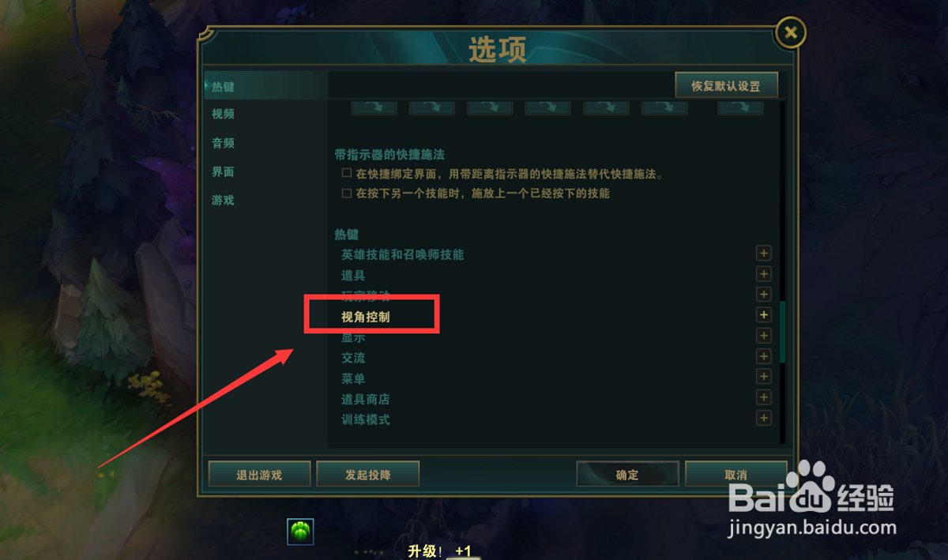Click last arrow key-binding slot at top
The height and width of the screenshot is (560, 948).
(x=740, y=107)
